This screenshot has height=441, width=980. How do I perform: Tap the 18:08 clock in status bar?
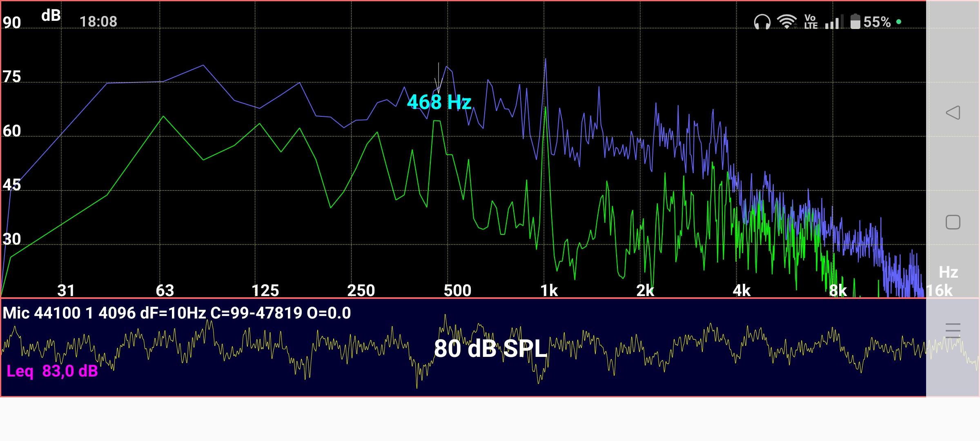98,22
